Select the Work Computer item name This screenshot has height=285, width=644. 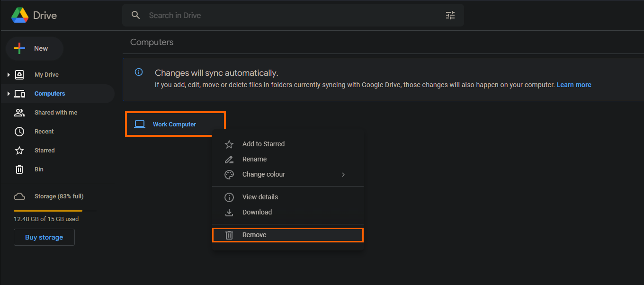click(174, 125)
